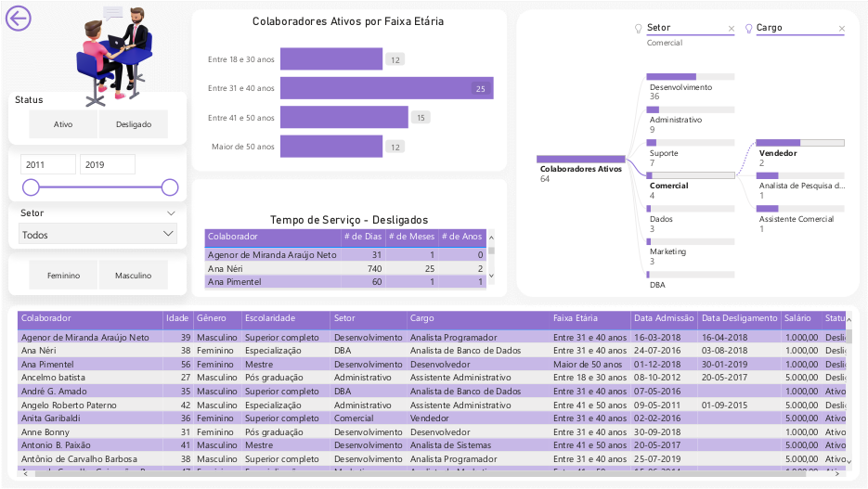Click the lightbulb icon beside Cargo
Image resolution: width=868 pixels, height=489 pixels.
coord(747,29)
